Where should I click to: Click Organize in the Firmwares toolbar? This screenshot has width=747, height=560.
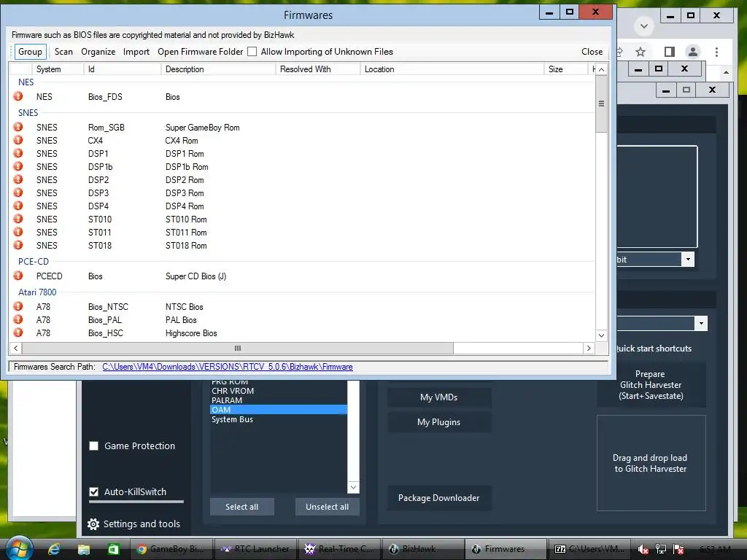pyautogui.click(x=98, y=52)
